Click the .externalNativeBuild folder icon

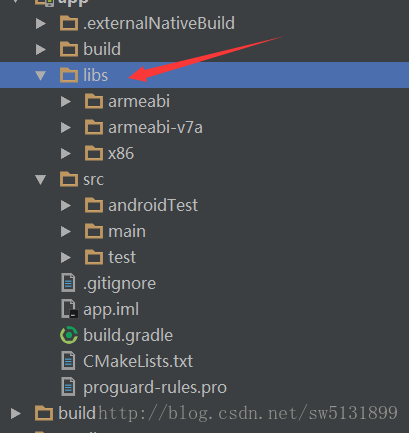pos(69,23)
